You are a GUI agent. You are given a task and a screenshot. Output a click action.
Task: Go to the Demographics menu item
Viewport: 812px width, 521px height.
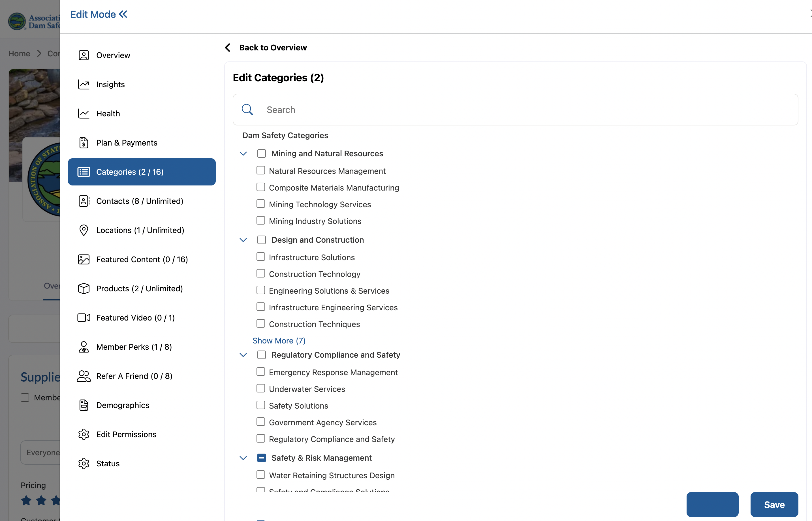click(x=122, y=405)
